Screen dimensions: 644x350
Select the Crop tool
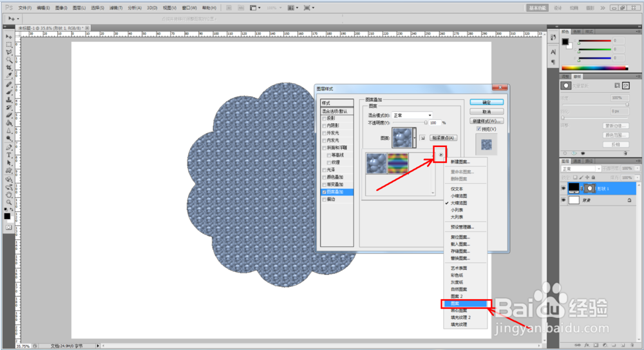8,68
